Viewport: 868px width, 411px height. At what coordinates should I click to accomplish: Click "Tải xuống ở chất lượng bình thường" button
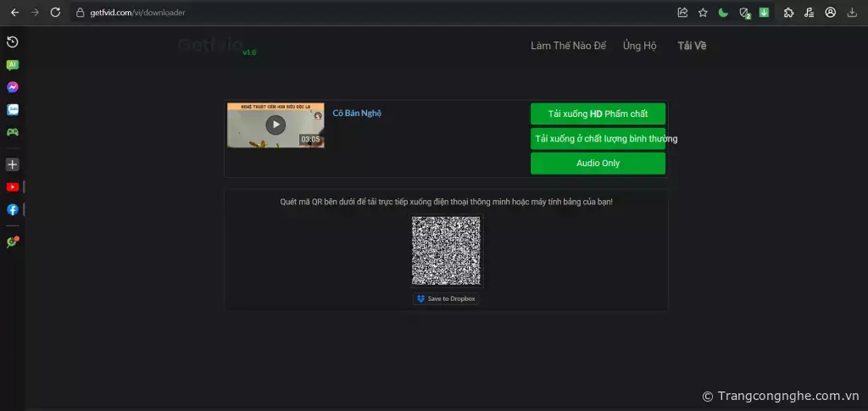(598, 139)
